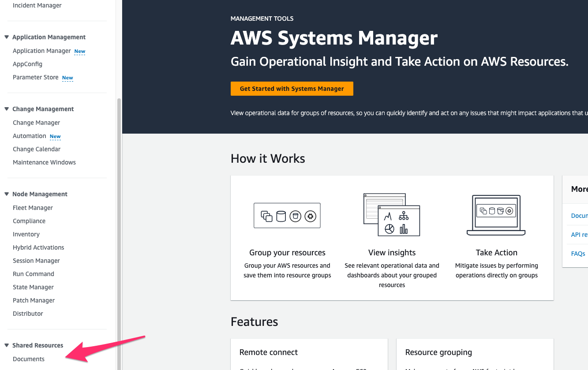Open Run Command
This screenshot has width=588, height=370.
tap(34, 274)
